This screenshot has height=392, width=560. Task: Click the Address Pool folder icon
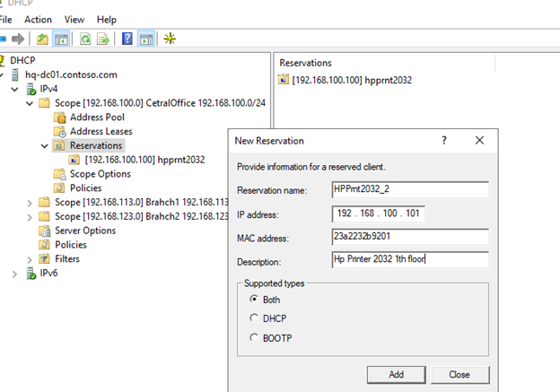59,118
